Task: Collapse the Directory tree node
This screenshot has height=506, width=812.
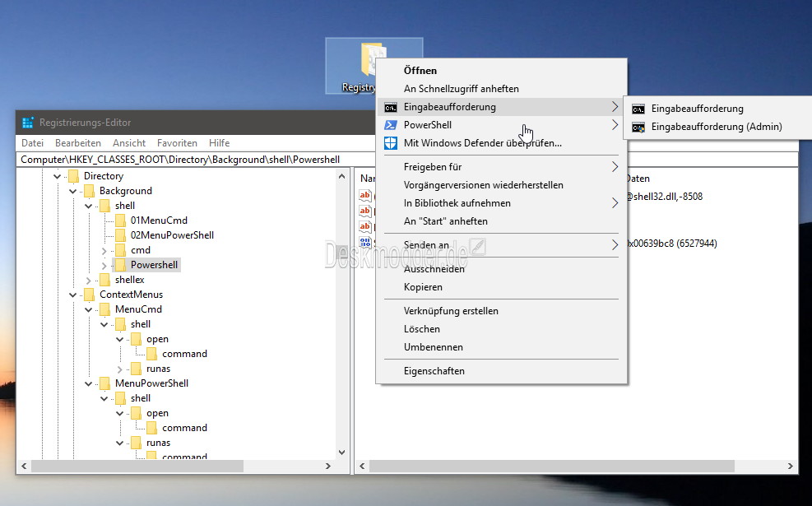Action: tap(57, 177)
